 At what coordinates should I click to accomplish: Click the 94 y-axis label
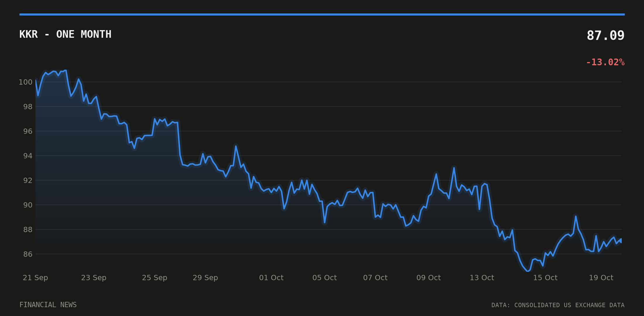click(28, 156)
